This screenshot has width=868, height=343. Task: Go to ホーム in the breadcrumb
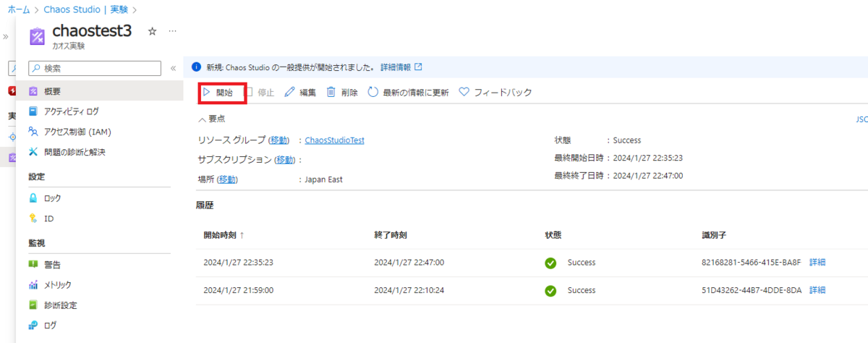[19, 9]
